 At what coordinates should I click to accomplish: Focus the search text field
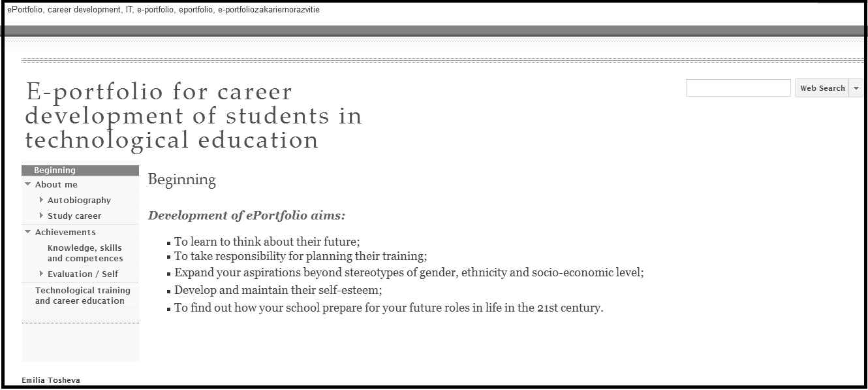pyautogui.click(x=738, y=88)
